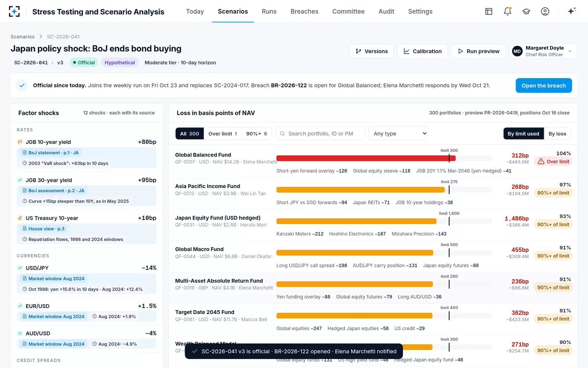Open the Versions menu
Viewport: 588px width, 368px height.
[x=372, y=51]
